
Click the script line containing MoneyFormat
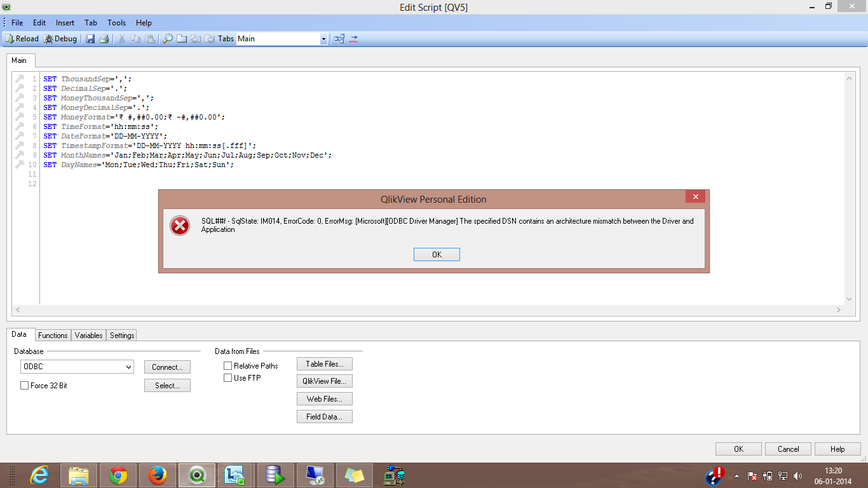tap(134, 117)
